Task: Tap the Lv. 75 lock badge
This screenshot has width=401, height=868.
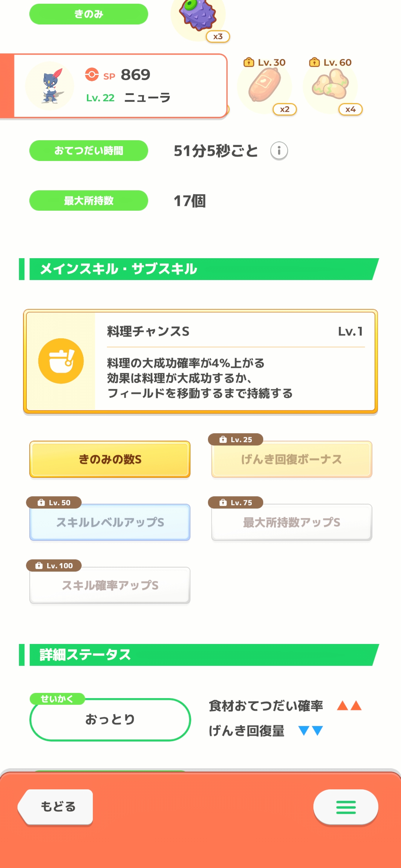Action: tap(236, 503)
